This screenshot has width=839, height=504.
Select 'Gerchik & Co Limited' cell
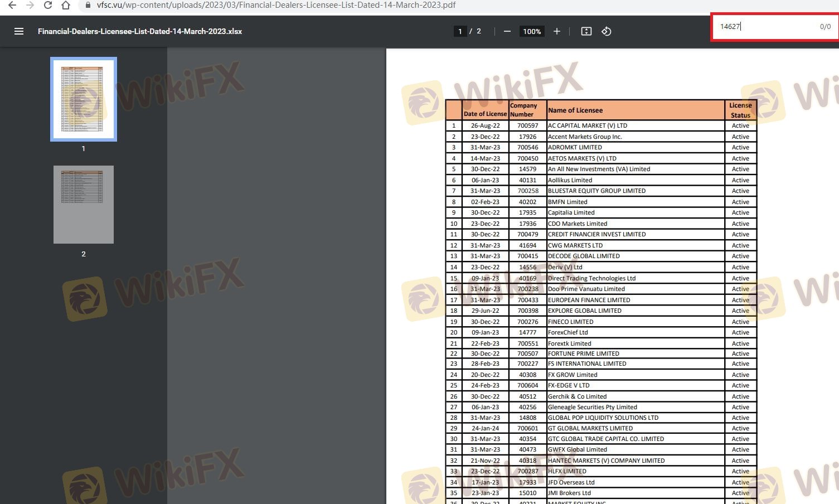[x=636, y=396]
